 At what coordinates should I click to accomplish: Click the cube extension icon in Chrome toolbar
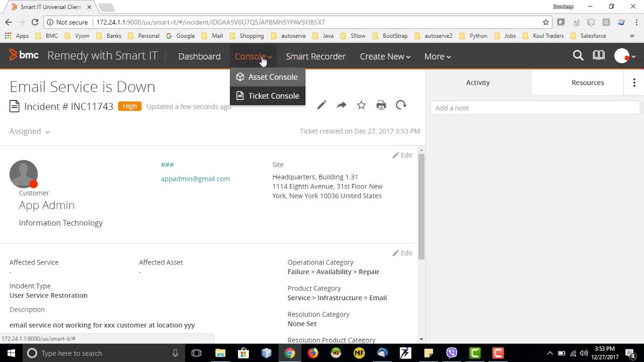591,22
